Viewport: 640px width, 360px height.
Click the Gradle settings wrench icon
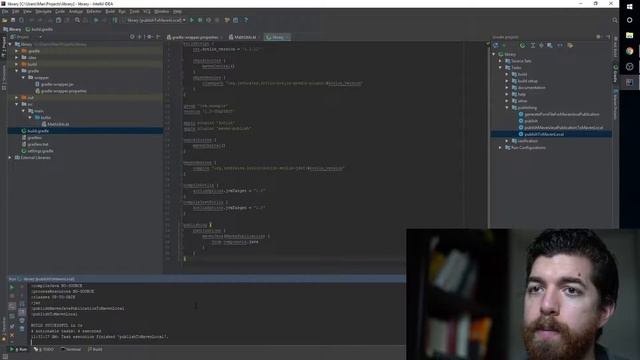tap(570, 45)
